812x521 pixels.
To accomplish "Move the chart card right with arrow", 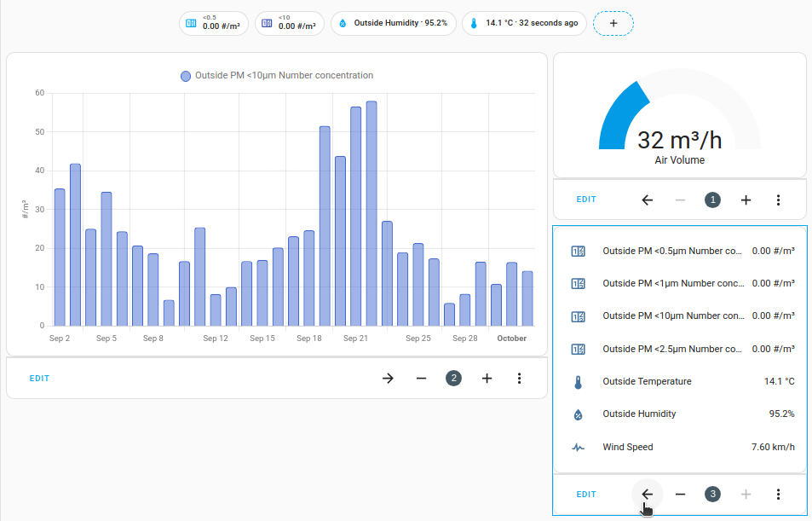I will 388,379.
